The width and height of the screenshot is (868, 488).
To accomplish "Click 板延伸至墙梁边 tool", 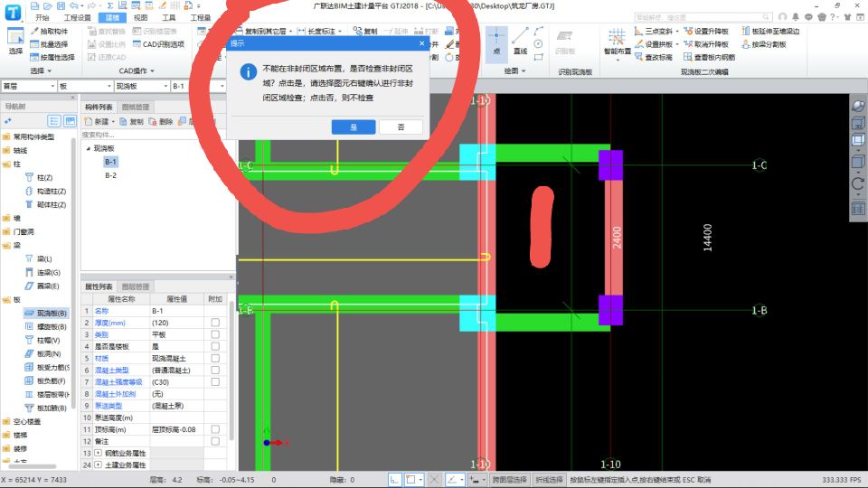I will coord(770,32).
